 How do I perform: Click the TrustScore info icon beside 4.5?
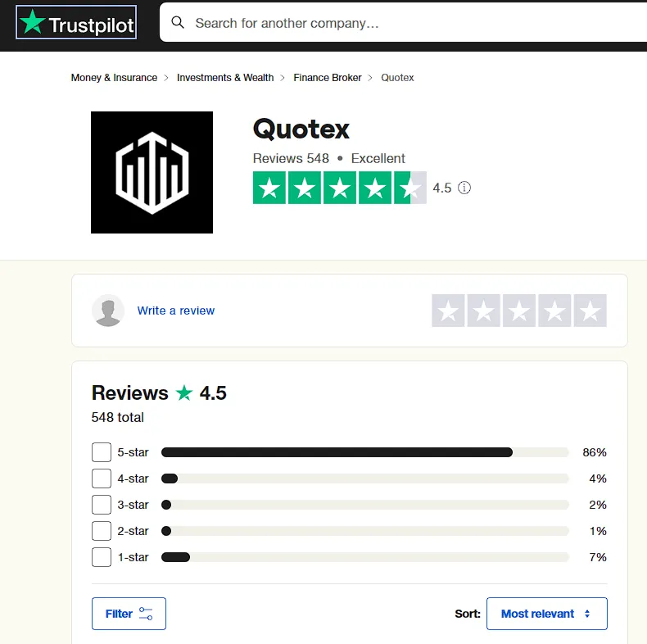(464, 188)
